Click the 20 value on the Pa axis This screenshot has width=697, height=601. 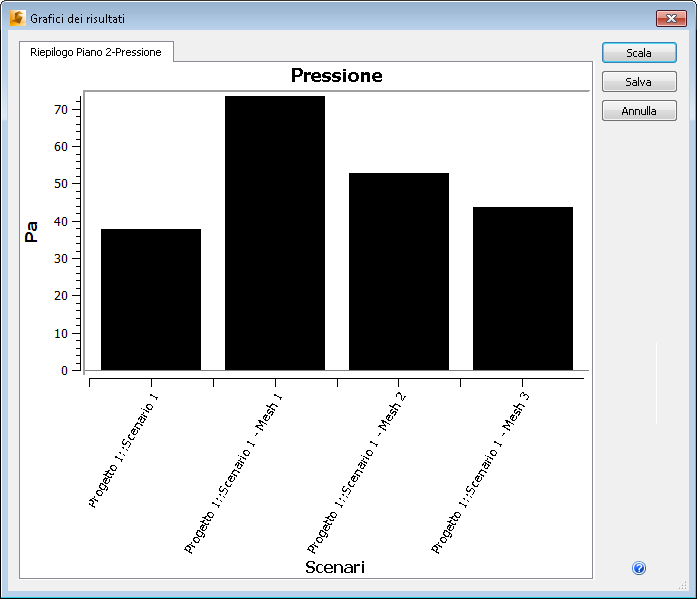pyautogui.click(x=61, y=296)
